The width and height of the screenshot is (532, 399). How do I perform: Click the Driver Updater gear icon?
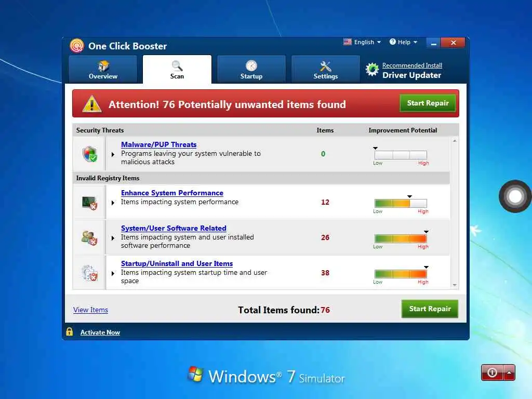point(372,70)
